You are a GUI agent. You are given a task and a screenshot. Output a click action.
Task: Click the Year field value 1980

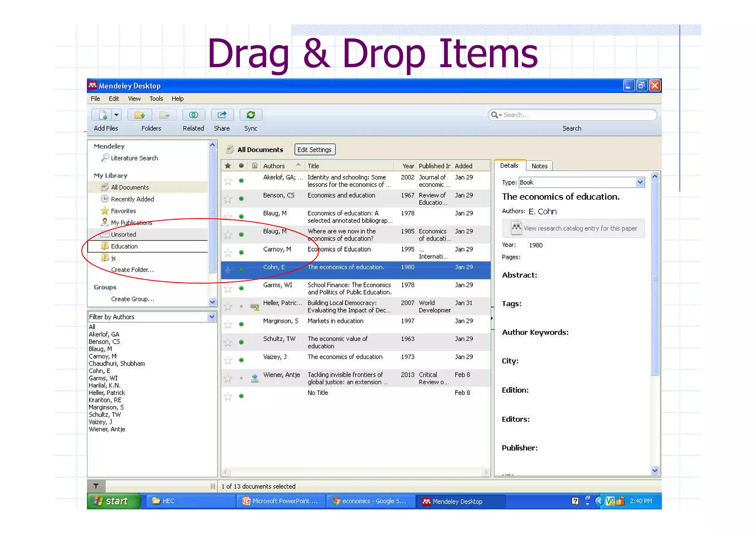(536, 245)
